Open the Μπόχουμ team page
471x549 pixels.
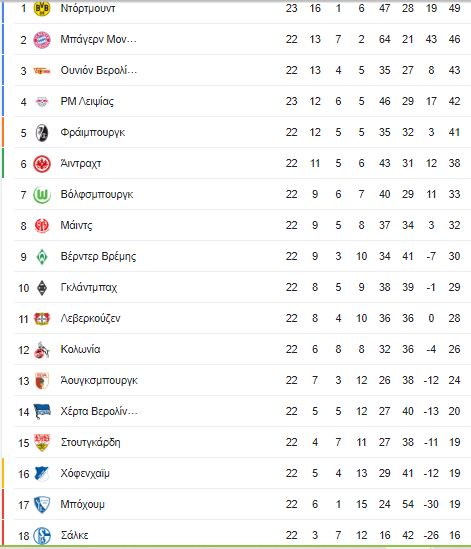pos(82,504)
